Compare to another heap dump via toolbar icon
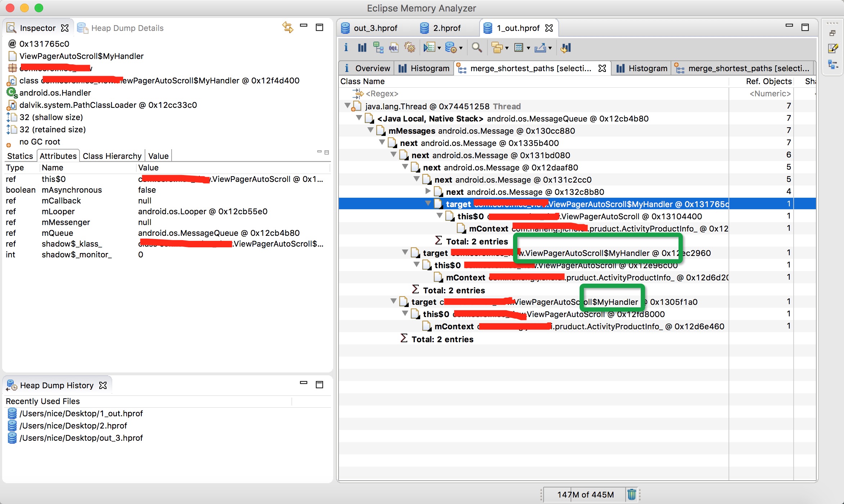 566,47
